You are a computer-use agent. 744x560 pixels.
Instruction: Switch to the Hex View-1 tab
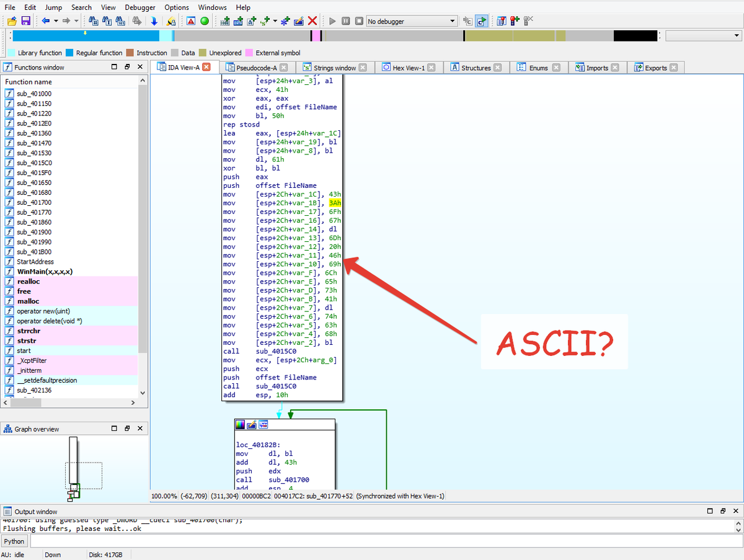408,68
